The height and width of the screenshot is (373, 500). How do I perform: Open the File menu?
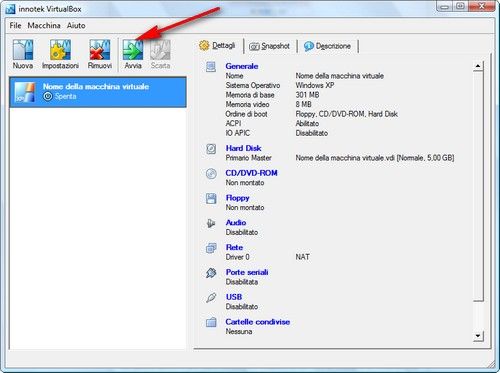[x=15, y=25]
